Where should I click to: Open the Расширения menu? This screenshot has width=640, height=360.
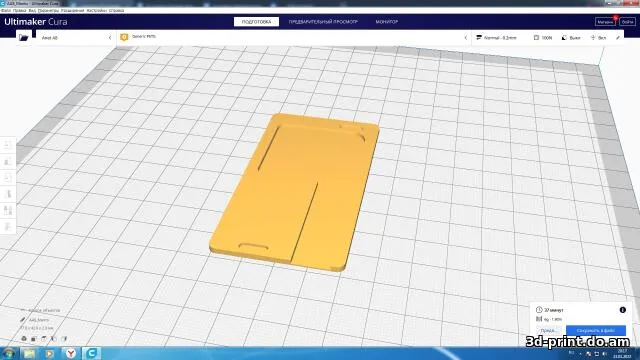coord(73,10)
